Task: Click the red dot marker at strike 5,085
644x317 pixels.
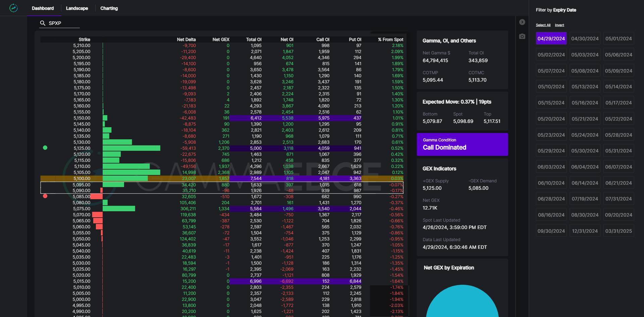Action: [45, 196]
